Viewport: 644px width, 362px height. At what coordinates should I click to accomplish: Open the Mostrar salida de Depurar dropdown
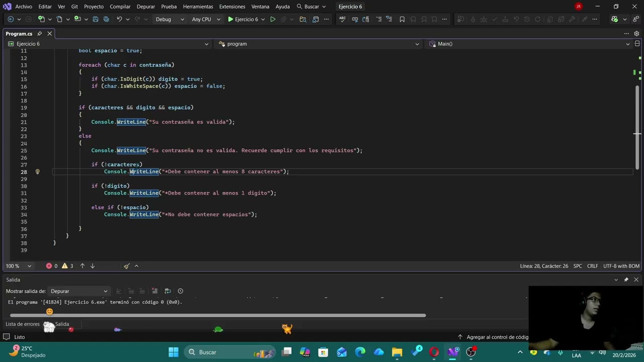tap(78, 291)
